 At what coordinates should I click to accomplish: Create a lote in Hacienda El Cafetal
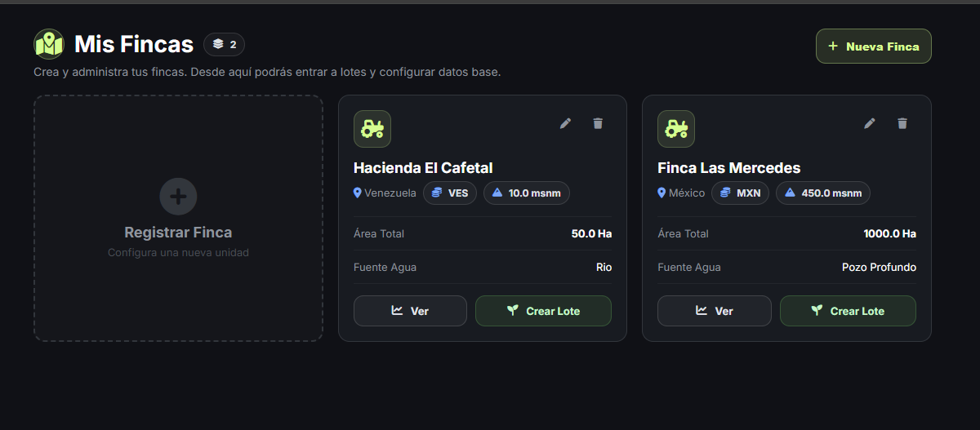coord(543,311)
